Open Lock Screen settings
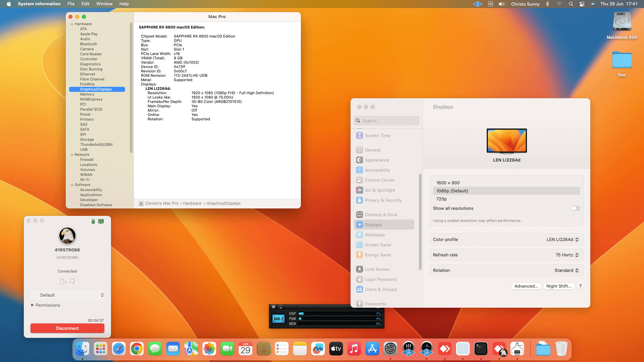Screen dimensions: 644x362 click(377, 269)
